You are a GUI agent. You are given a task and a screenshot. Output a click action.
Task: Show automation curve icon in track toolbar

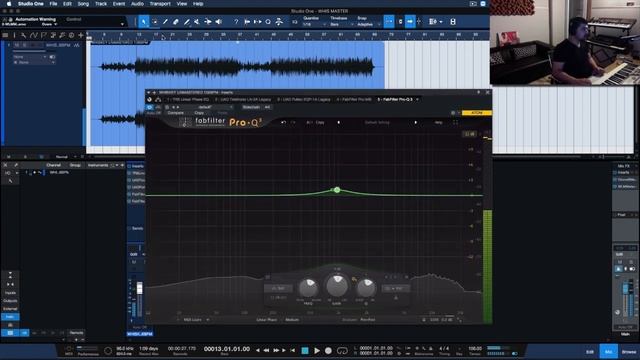click(x=33, y=36)
